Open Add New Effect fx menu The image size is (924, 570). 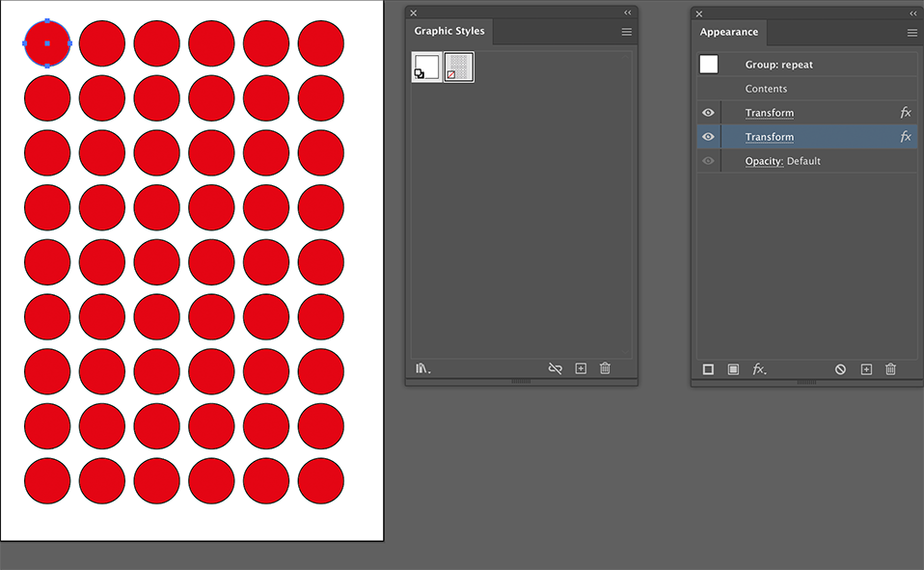(x=759, y=369)
